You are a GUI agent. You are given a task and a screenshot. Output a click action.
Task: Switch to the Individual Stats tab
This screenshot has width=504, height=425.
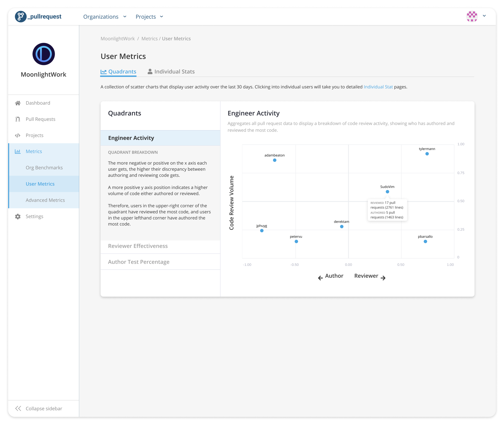(171, 72)
